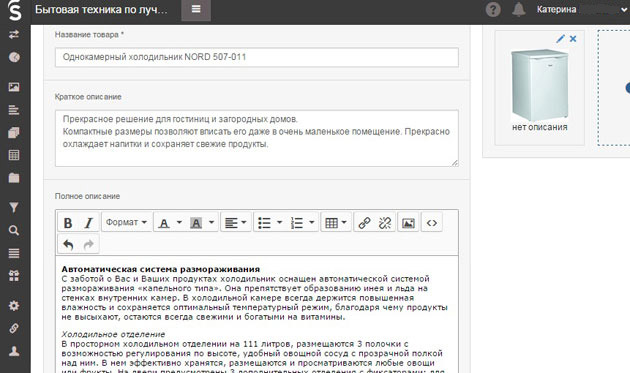Image resolution: width=630 pixels, height=373 pixels.
Task: Open the folder sidebar icon
Action: [14, 178]
